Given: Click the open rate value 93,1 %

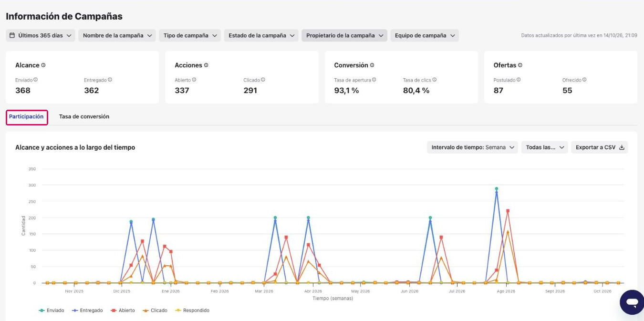Looking at the screenshot, I should coord(347,91).
